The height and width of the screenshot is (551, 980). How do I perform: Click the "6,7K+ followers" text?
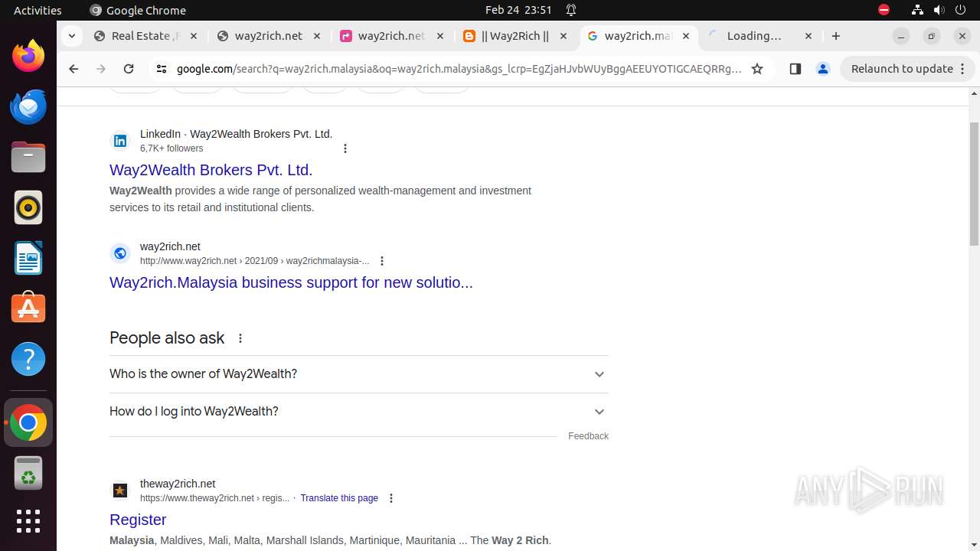click(171, 148)
